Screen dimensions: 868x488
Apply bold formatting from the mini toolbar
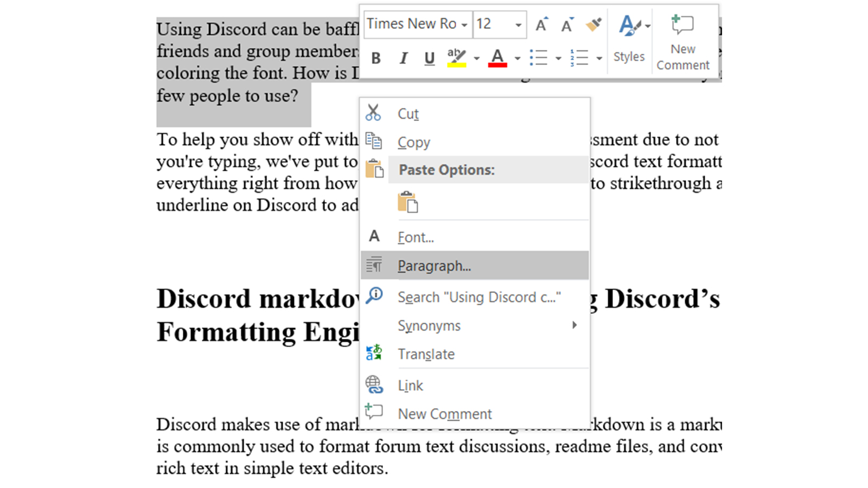click(376, 58)
